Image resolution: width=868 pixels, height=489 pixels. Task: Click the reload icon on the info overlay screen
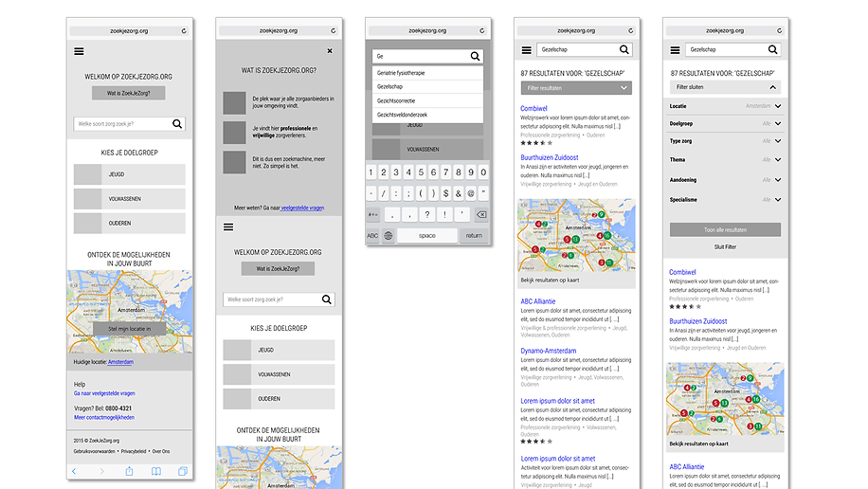pos(334,31)
